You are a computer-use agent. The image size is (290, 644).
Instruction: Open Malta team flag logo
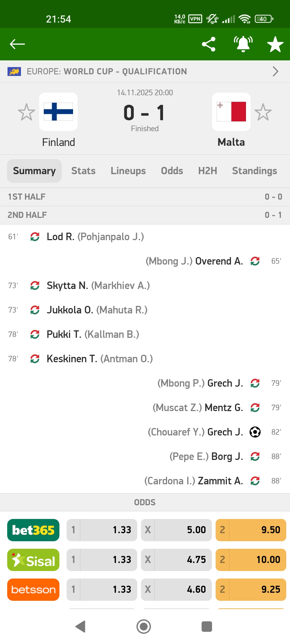[x=231, y=112]
